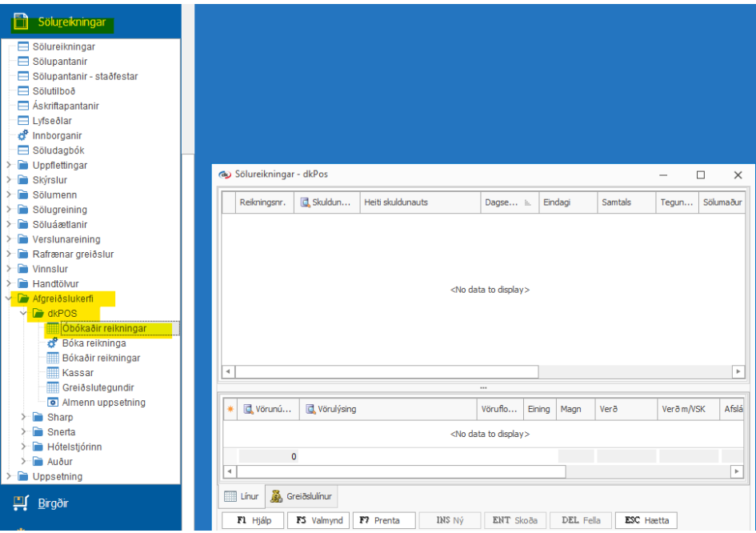756x533 pixels.
Task: Click the Bóka reikninga gear icon
Action: pyautogui.click(x=53, y=343)
